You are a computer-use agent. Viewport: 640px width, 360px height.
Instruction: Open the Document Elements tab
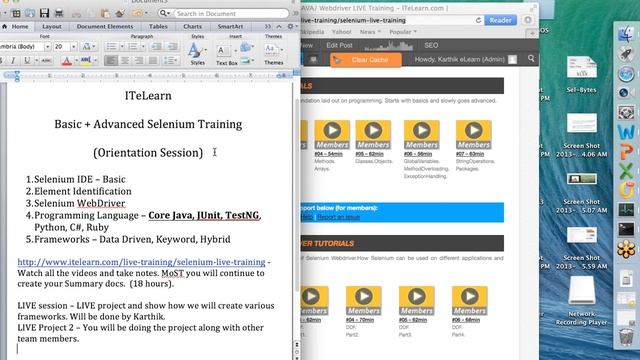105,26
